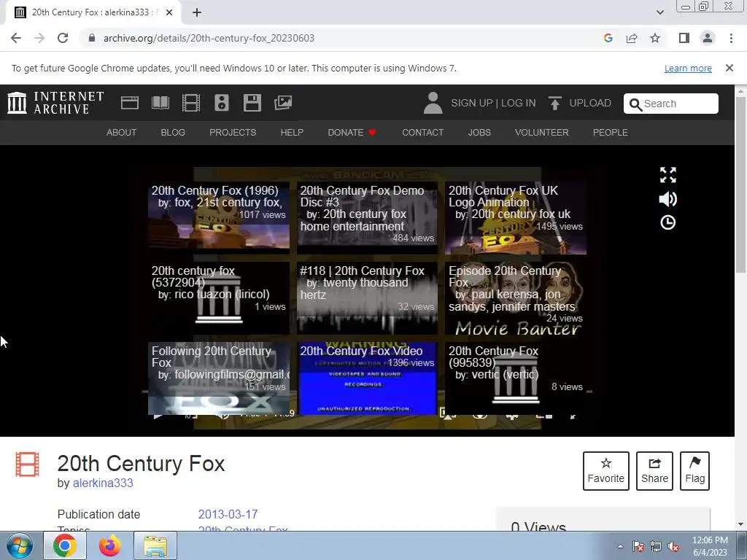Click the 2013-03-17 publication date link
Viewport: 747px width, 560px height.
(x=228, y=514)
